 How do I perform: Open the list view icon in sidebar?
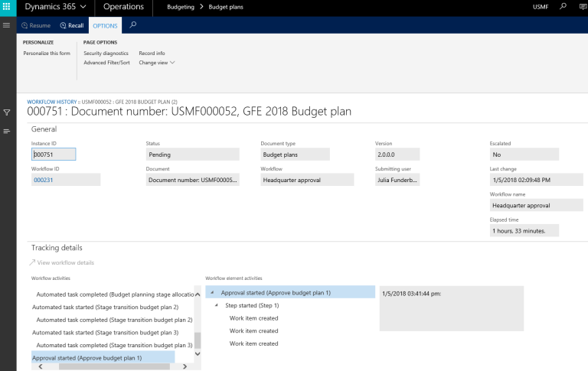point(7,132)
